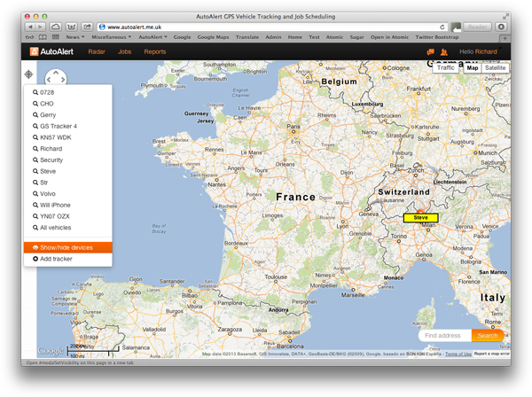Open the Jobs menu
This screenshot has width=532, height=397.
click(x=124, y=51)
